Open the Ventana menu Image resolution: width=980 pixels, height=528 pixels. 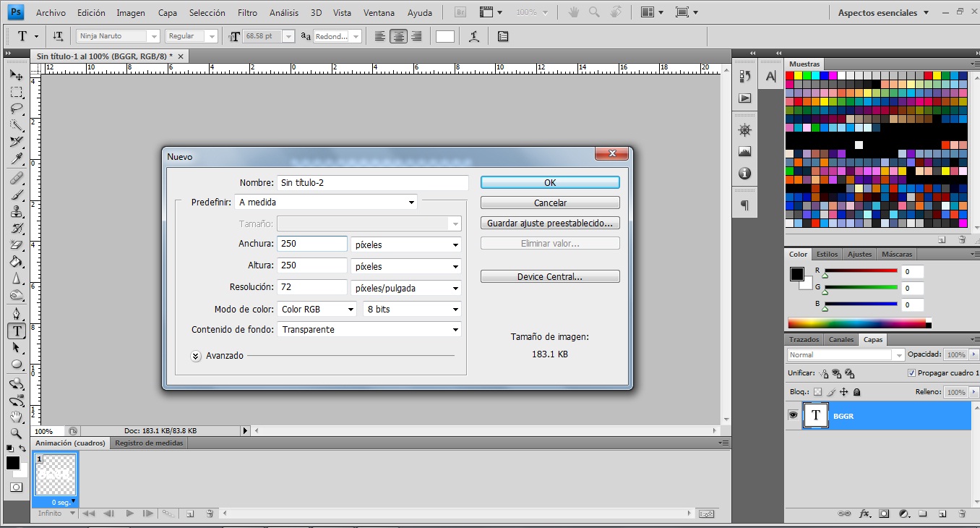(379, 13)
